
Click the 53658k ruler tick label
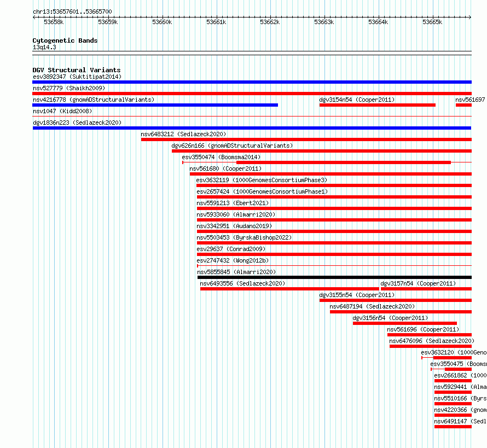pyautogui.click(x=54, y=22)
